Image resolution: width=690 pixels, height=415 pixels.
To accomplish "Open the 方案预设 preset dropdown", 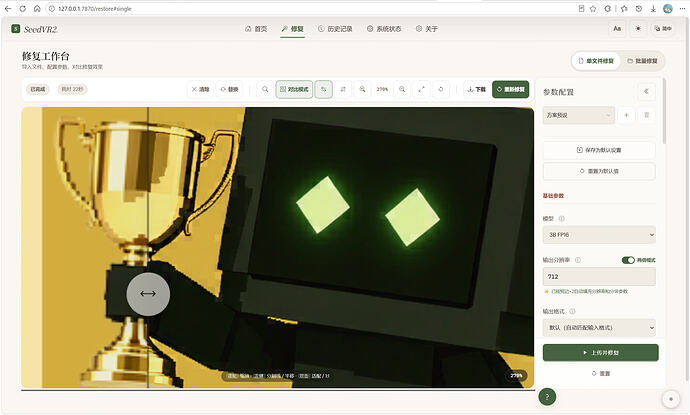I will (578, 115).
